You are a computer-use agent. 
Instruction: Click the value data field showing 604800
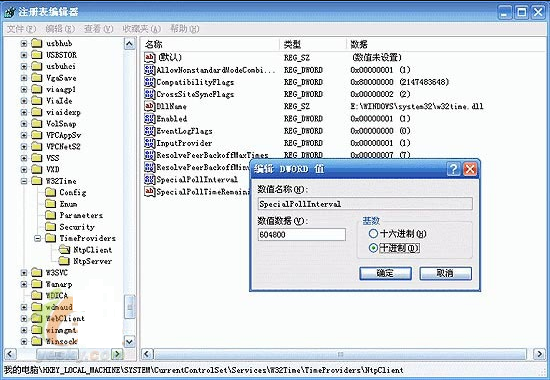301,234
